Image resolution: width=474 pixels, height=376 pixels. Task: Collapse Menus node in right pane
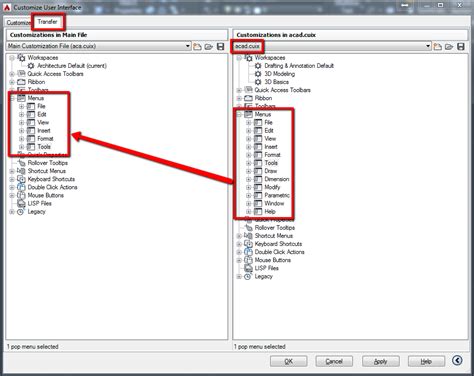tap(239, 114)
